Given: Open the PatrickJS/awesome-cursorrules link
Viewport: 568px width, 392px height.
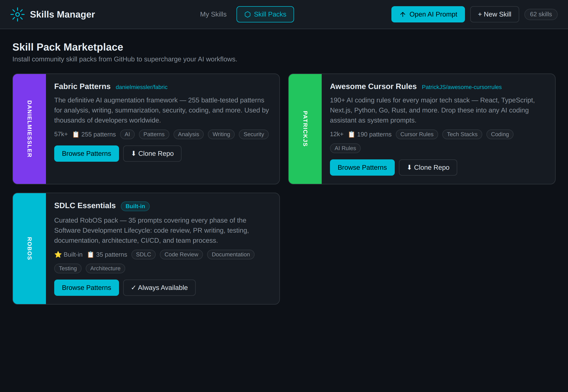Looking at the screenshot, I should tap(462, 87).
